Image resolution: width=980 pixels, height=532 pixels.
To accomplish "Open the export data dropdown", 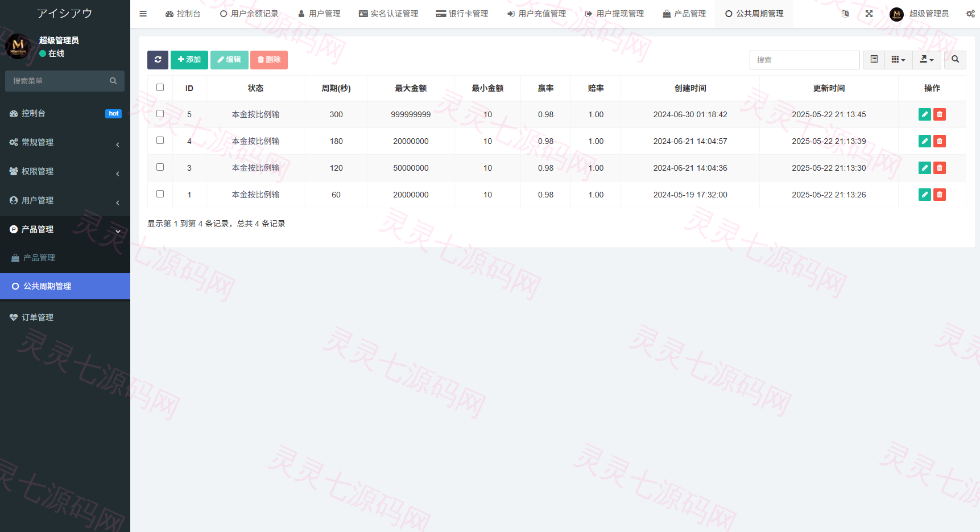I will (927, 60).
